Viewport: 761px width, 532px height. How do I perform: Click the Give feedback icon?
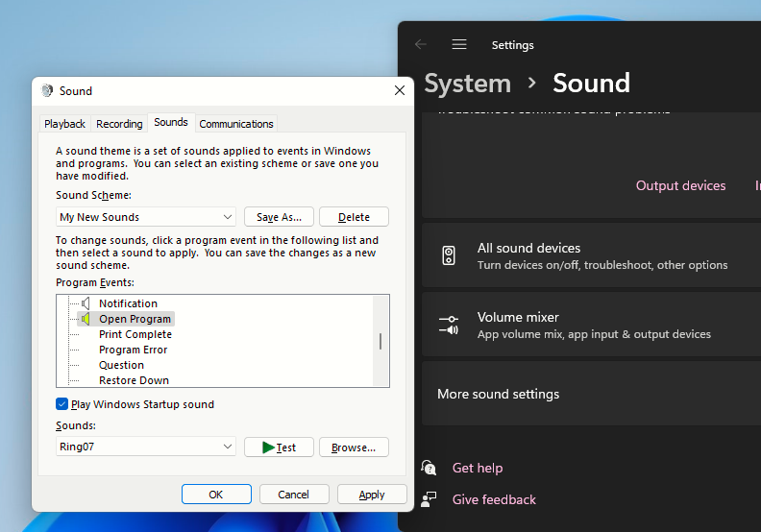tap(430, 499)
